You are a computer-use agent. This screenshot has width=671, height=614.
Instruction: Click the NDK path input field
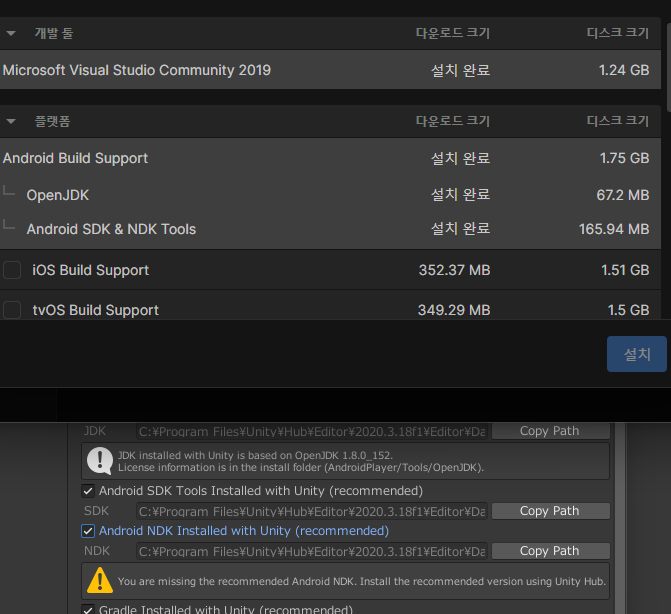pos(312,552)
